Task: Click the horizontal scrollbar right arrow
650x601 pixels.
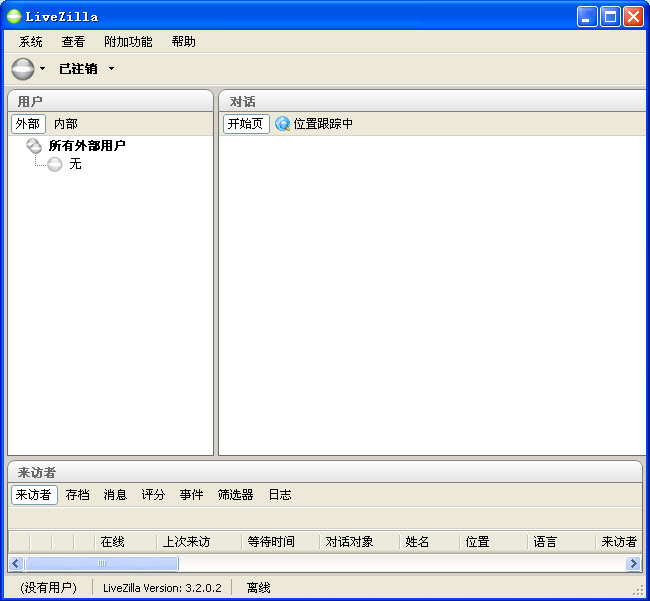Action: [x=634, y=563]
